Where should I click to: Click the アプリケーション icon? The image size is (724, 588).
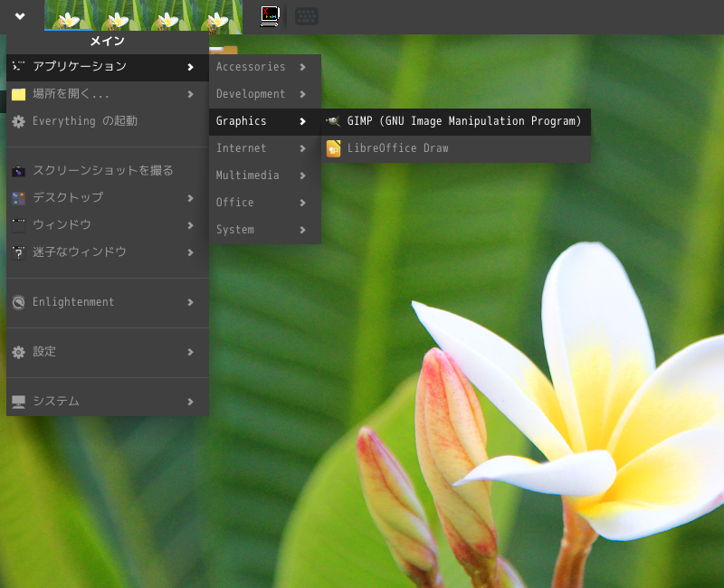click(18, 66)
